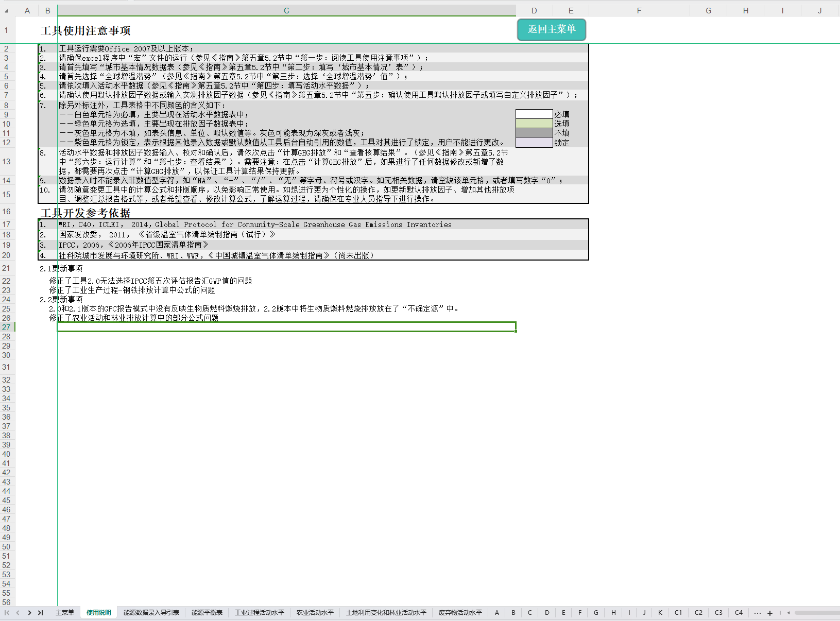Switch to the 主菜单 sheet tab
This screenshot has width=840, height=621.
[65, 613]
